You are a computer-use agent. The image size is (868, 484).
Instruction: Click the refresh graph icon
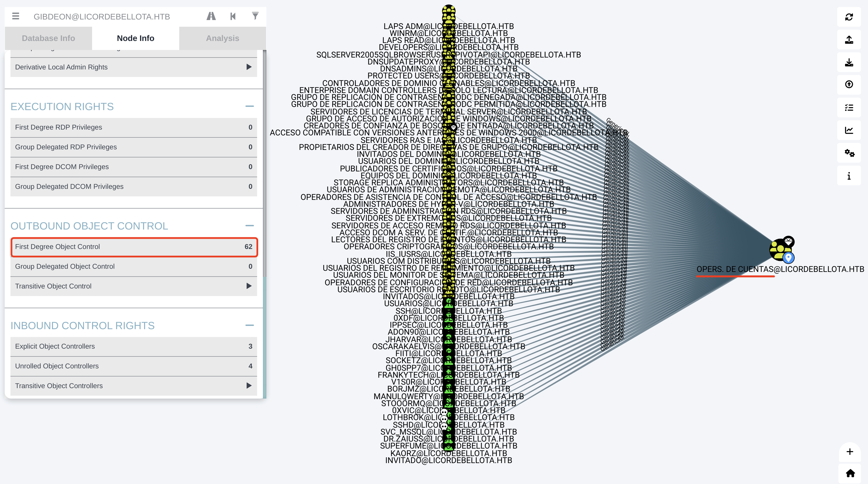849,17
